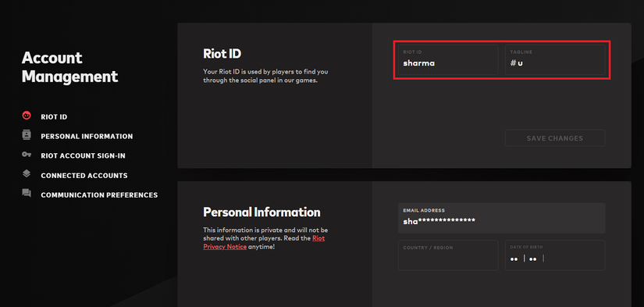Screen dimensions: 644x307
Task: Click the Riot ID section heading
Action: 222,53
